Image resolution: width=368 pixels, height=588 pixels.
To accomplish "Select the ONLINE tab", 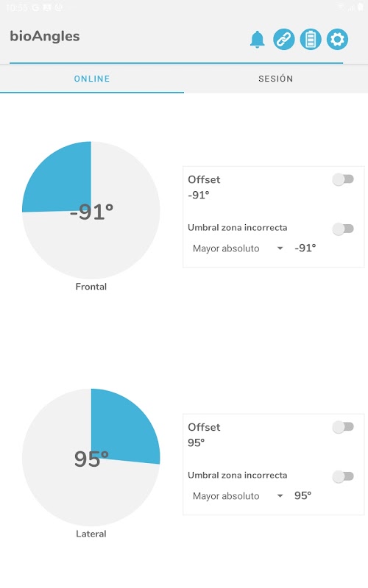I will (92, 79).
